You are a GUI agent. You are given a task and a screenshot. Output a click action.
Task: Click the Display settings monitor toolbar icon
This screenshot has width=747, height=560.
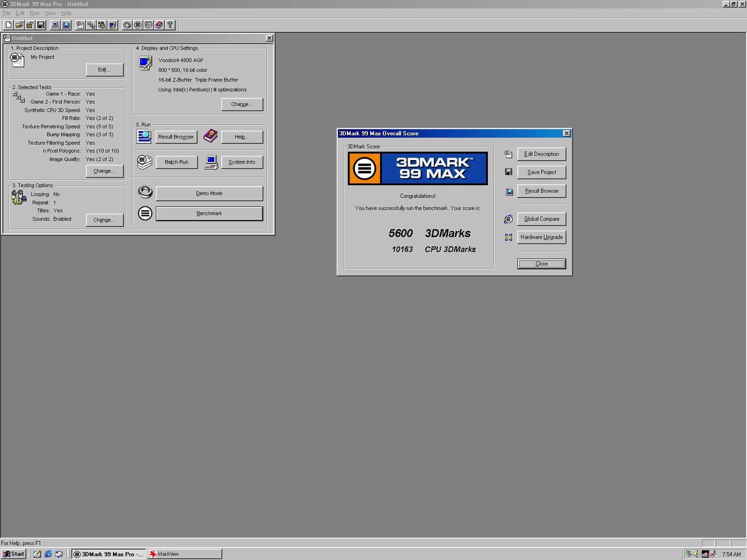[x=113, y=25]
